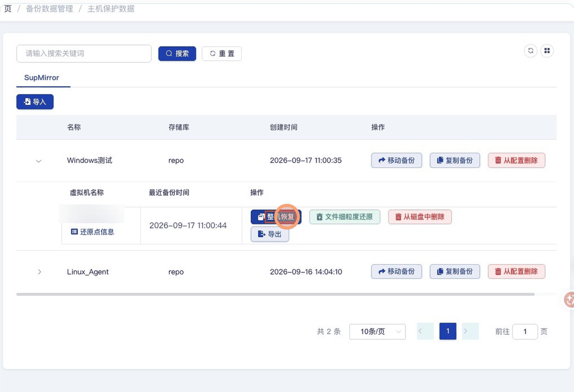Viewport: 574px width, 392px height.
Task: Collapse the Windows测试 row
Action: (39, 161)
